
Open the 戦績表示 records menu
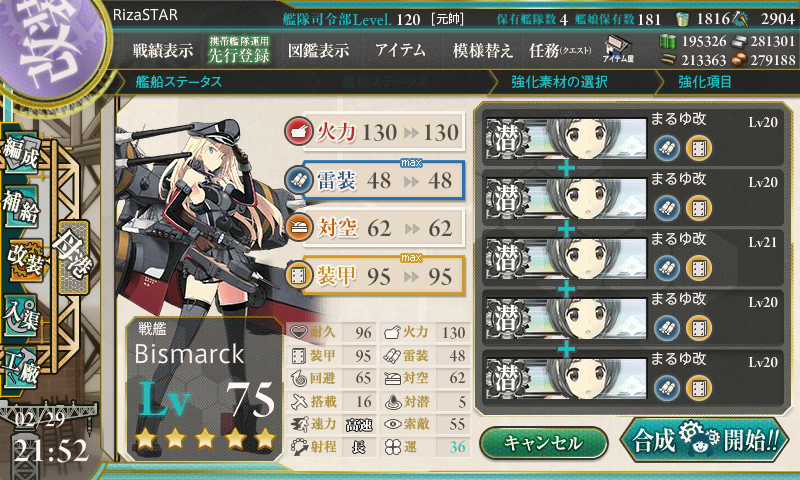click(x=163, y=50)
